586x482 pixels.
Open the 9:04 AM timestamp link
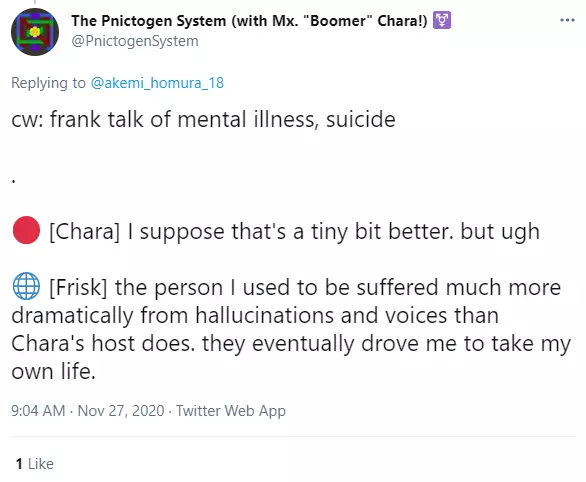click(x=38, y=411)
